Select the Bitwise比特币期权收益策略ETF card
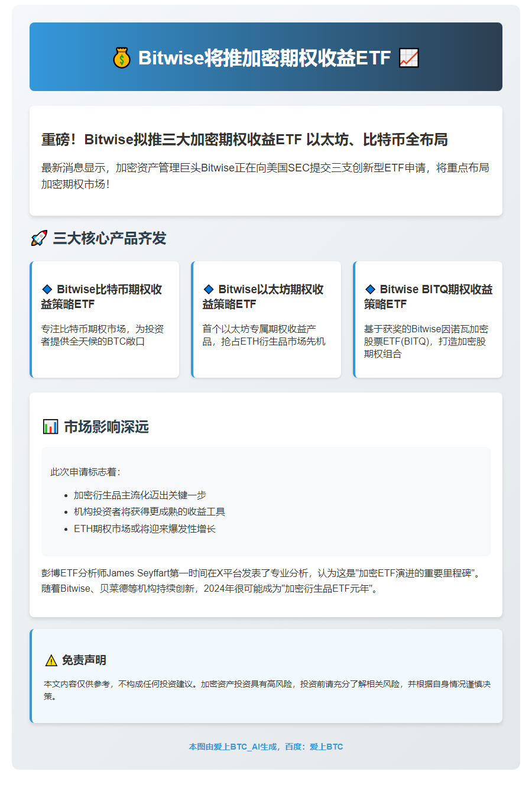 (105, 319)
